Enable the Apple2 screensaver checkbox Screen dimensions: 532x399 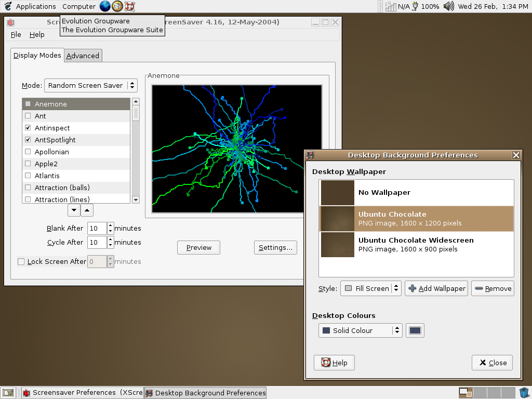(28, 163)
